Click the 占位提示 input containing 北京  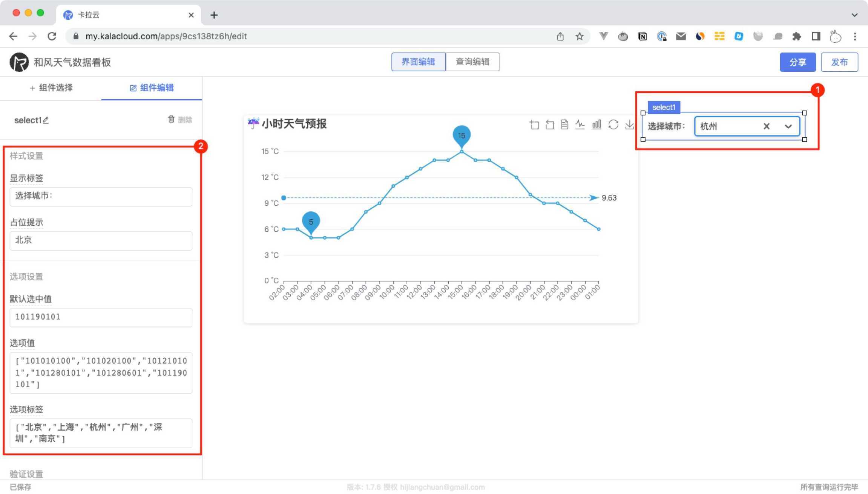click(101, 240)
